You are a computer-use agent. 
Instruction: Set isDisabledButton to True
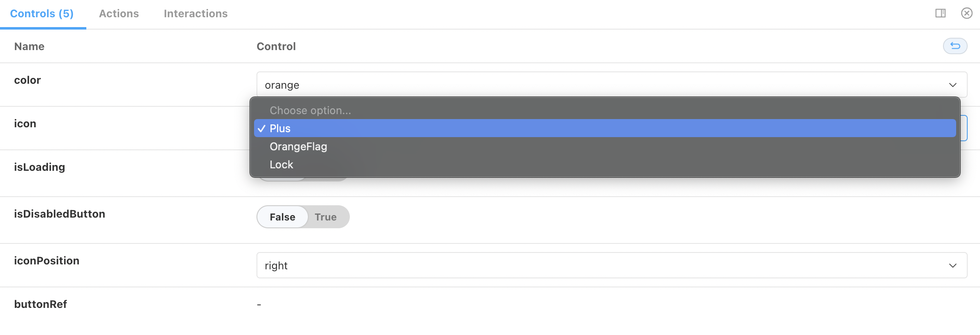[326, 217]
